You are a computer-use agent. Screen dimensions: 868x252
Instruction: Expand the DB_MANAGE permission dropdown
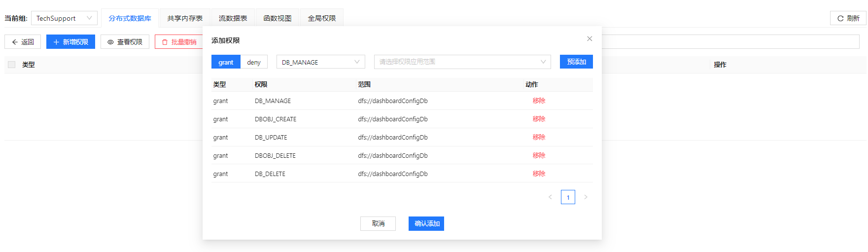pyautogui.click(x=320, y=62)
